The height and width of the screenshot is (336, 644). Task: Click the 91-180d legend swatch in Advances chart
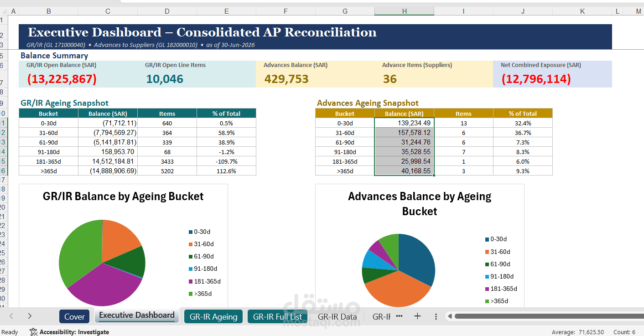click(x=487, y=276)
